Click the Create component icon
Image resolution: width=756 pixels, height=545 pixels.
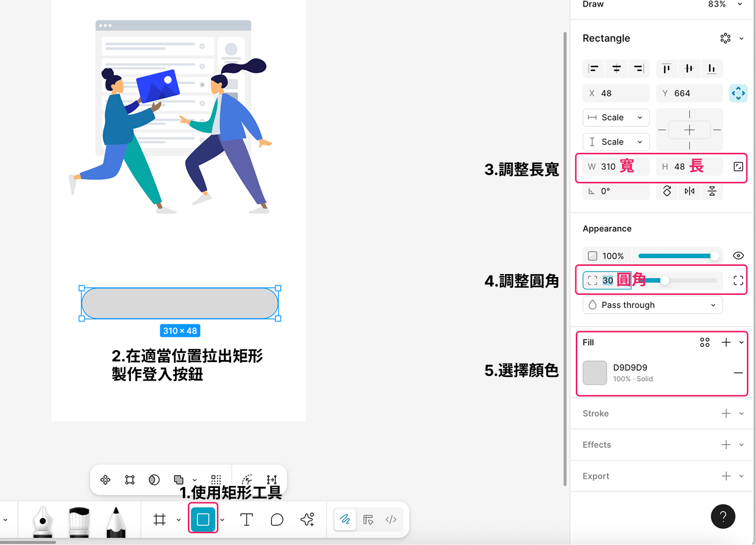point(105,480)
